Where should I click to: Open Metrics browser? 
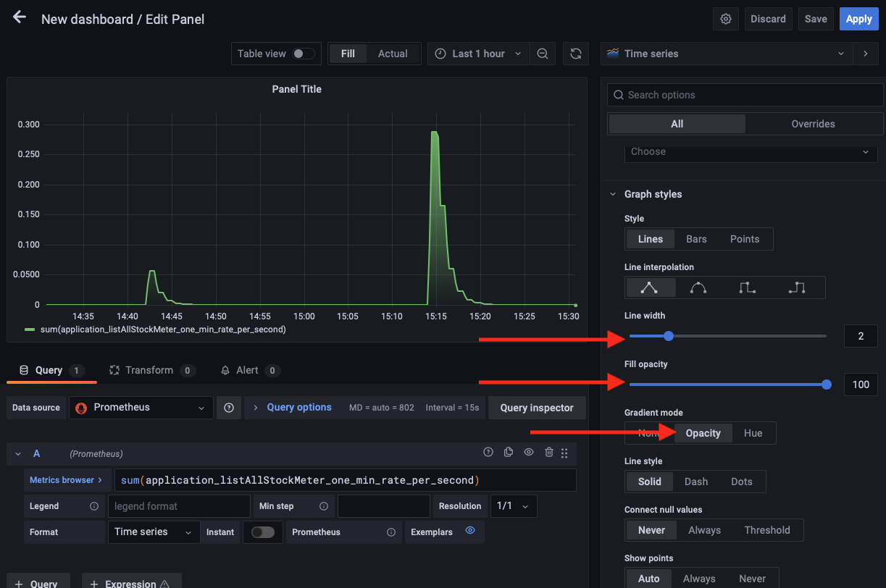click(66, 480)
